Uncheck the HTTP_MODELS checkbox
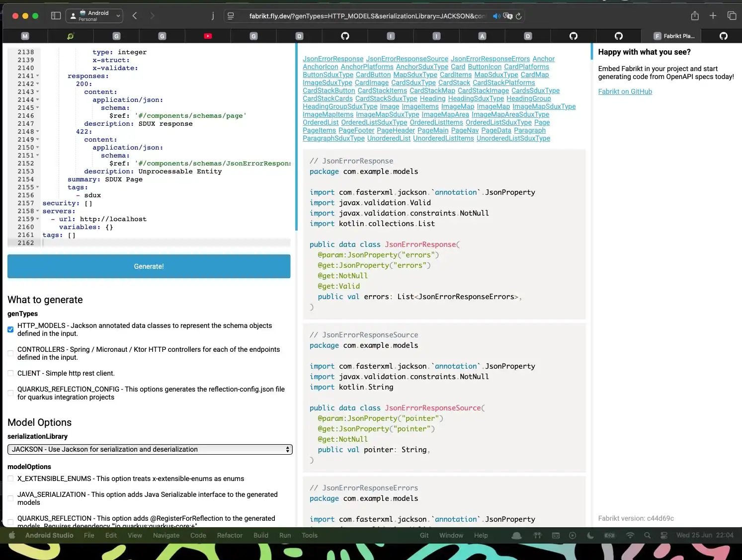 click(10, 329)
